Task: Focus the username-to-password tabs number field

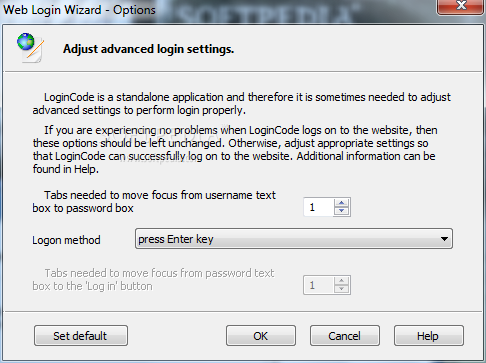Action: pos(319,207)
